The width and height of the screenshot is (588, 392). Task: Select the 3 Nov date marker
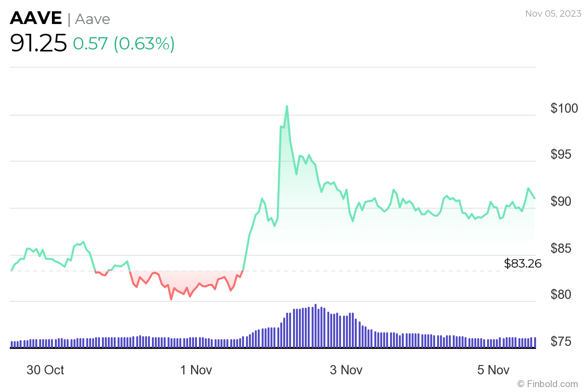pos(346,370)
